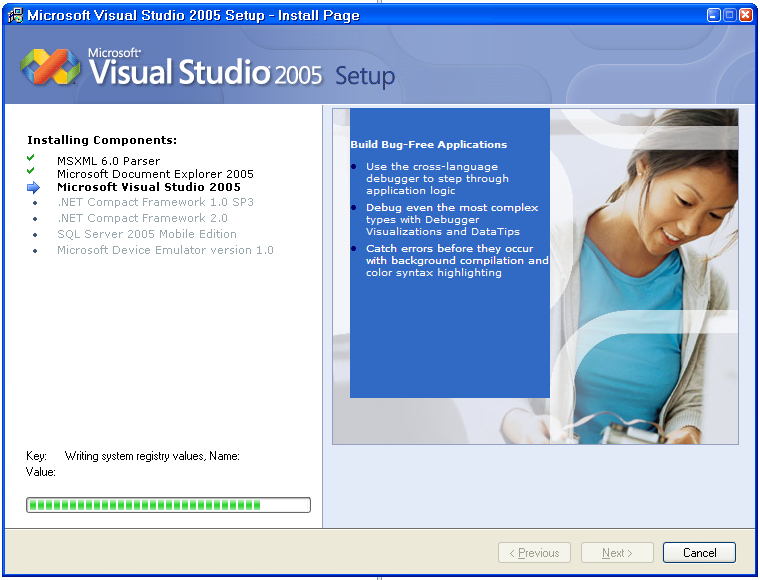The image size is (760, 580).
Task: Click the woman photo in promo image
Action: [x=645, y=276]
